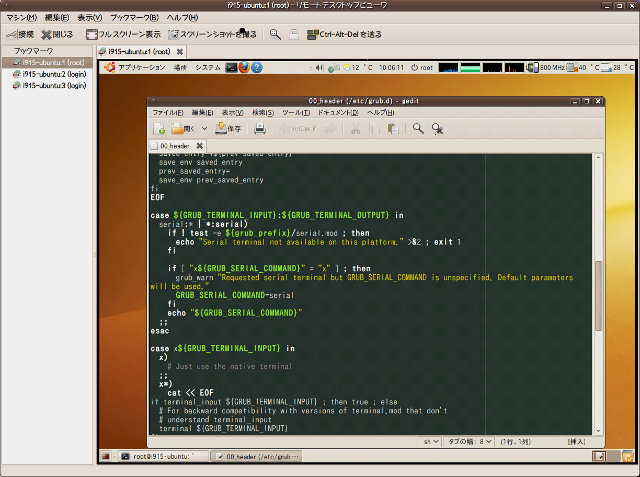Open the syntax language dropdown in status bar
This screenshot has width=640, height=477.
(x=431, y=442)
